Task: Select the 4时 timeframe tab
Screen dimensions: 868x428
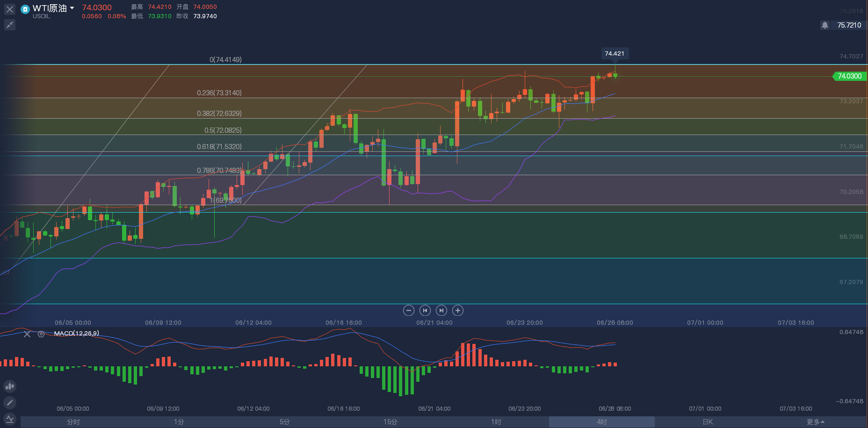Action: (x=602, y=422)
